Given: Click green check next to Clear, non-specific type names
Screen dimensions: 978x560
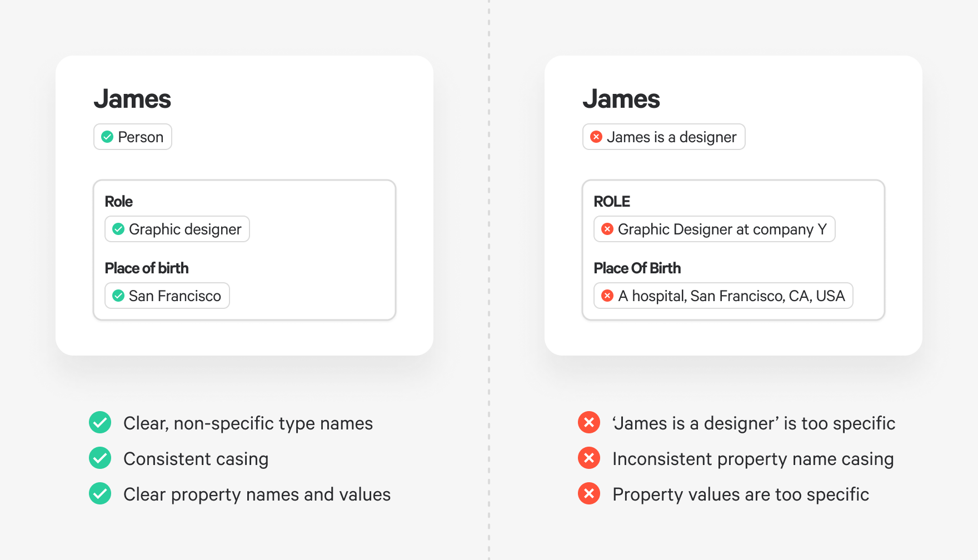Looking at the screenshot, I should click(100, 423).
